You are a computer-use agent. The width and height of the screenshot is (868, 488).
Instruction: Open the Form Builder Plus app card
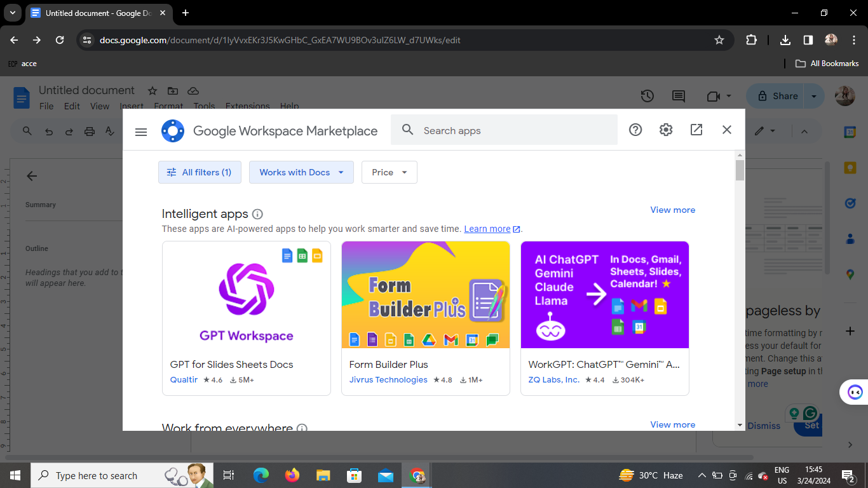coord(425,318)
